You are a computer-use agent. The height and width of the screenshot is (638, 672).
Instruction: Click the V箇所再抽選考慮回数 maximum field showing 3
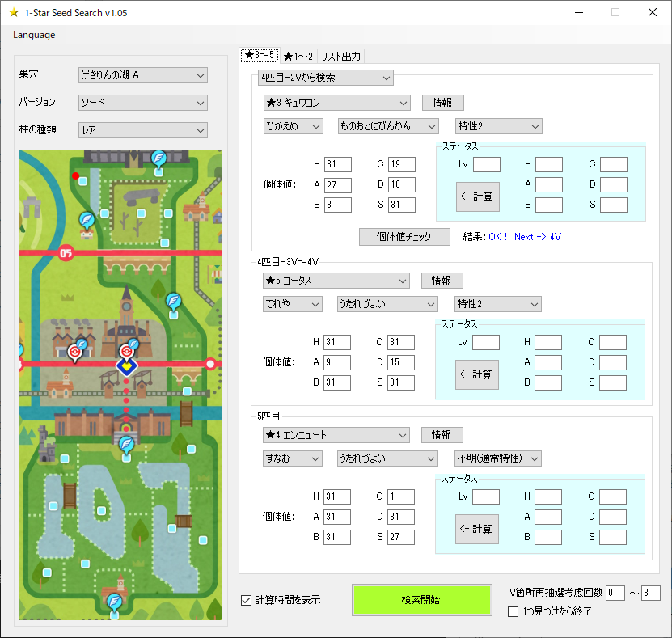click(651, 593)
